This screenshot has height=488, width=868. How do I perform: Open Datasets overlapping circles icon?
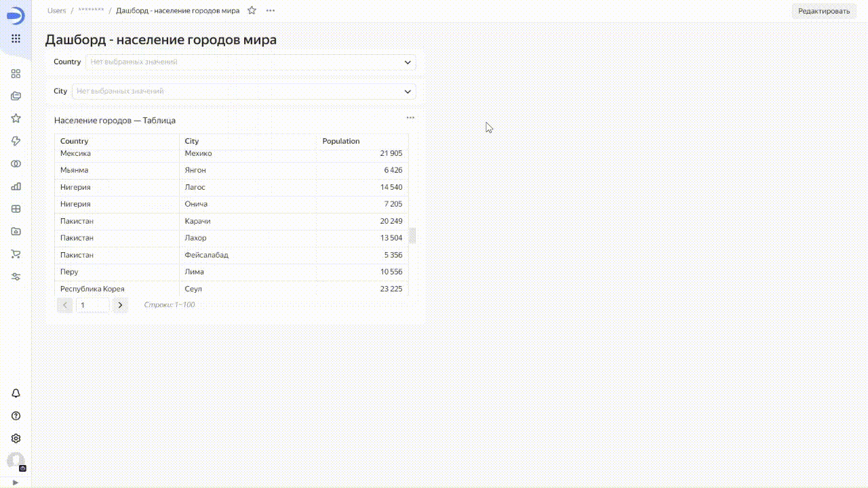16,164
